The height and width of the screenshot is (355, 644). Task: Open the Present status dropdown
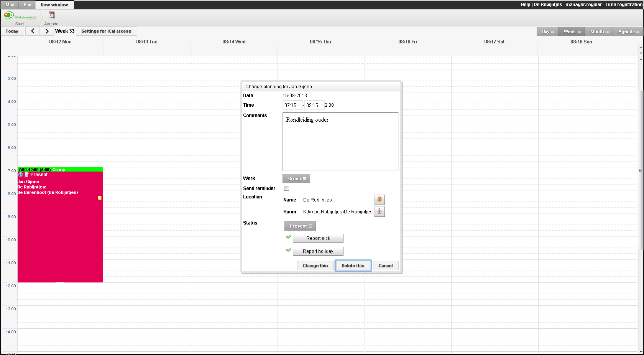tap(300, 226)
